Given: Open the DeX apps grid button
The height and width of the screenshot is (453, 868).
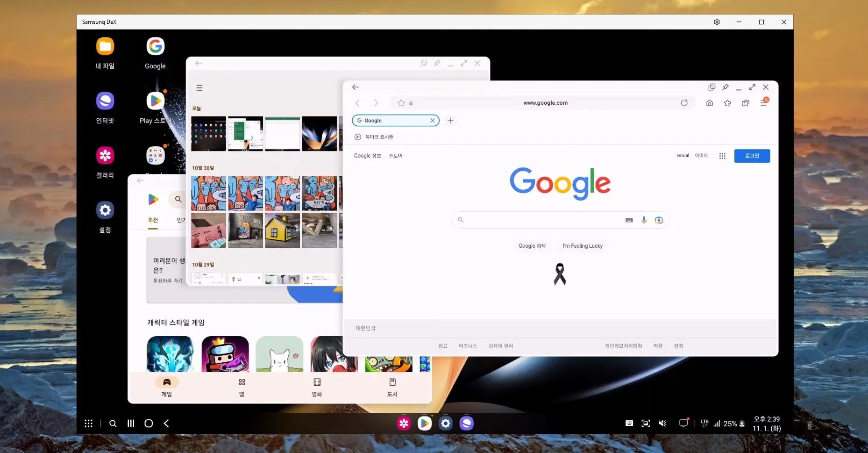Looking at the screenshot, I should pyautogui.click(x=88, y=424).
